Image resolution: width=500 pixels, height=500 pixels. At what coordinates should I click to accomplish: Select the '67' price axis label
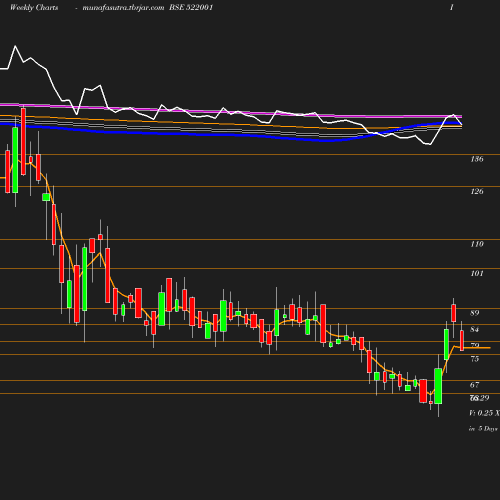pos(475,385)
